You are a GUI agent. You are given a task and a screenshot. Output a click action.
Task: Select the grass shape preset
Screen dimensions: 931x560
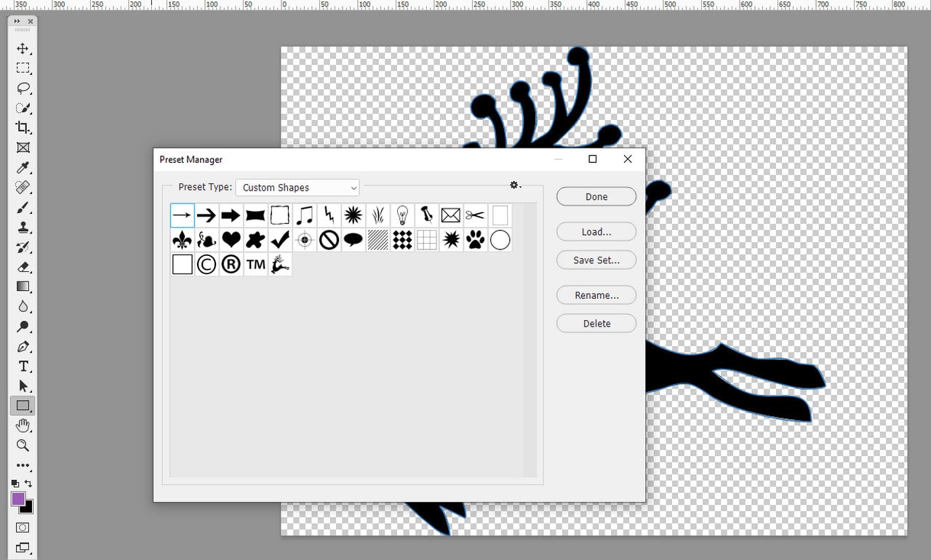(x=378, y=215)
